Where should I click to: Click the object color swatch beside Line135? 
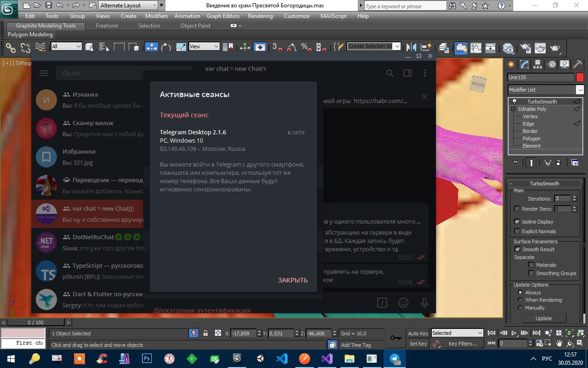(580, 77)
